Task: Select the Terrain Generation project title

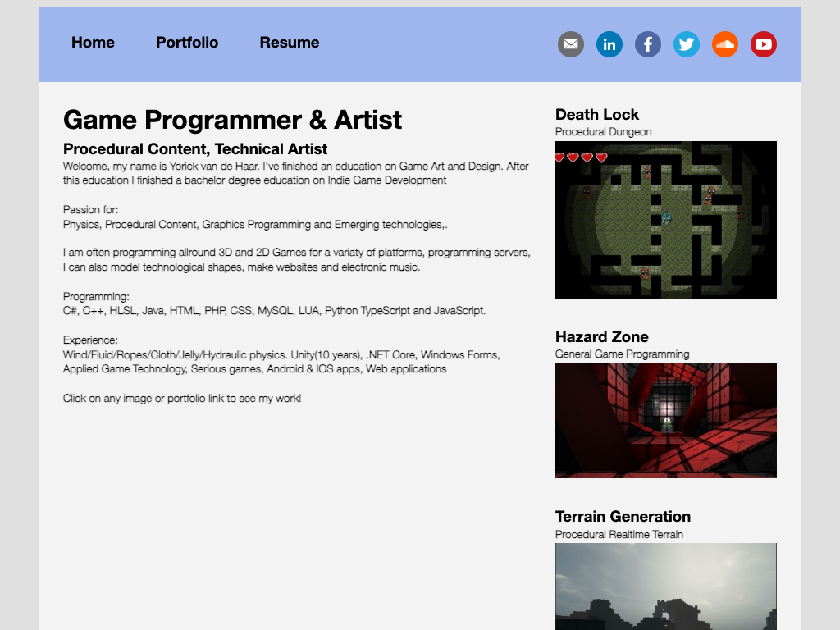Action: tap(623, 517)
